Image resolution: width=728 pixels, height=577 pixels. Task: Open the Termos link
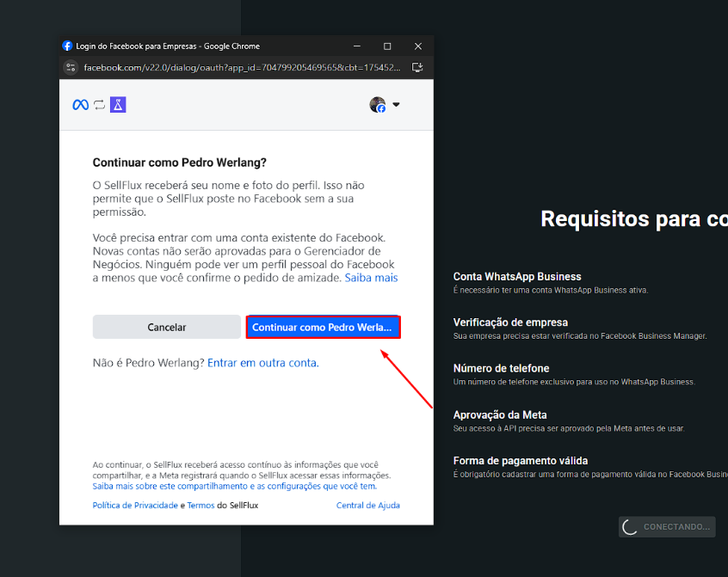point(201,505)
